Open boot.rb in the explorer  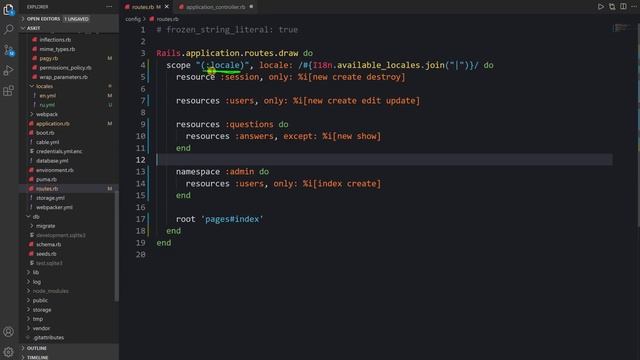click(x=45, y=133)
